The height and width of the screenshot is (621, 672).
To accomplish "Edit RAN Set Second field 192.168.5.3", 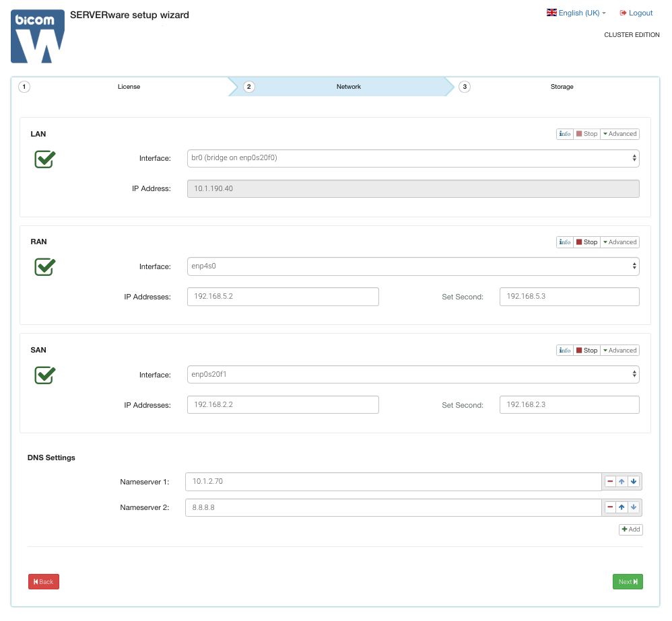I will 569,297.
